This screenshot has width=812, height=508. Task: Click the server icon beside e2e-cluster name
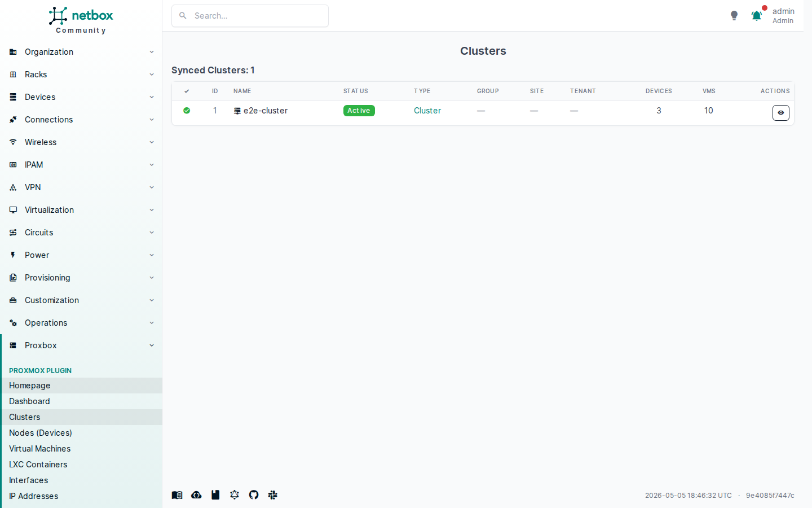(x=237, y=111)
